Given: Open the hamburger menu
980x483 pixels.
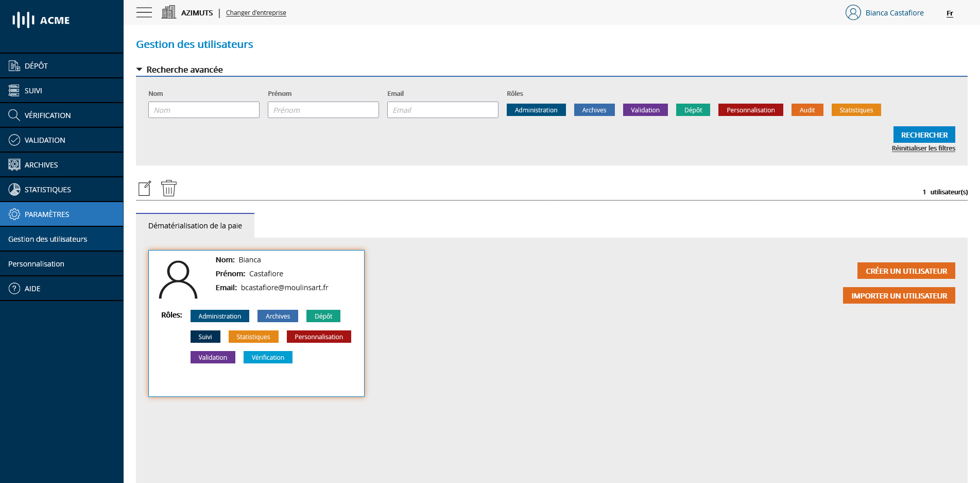Looking at the screenshot, I should click(x=144, y=12).
